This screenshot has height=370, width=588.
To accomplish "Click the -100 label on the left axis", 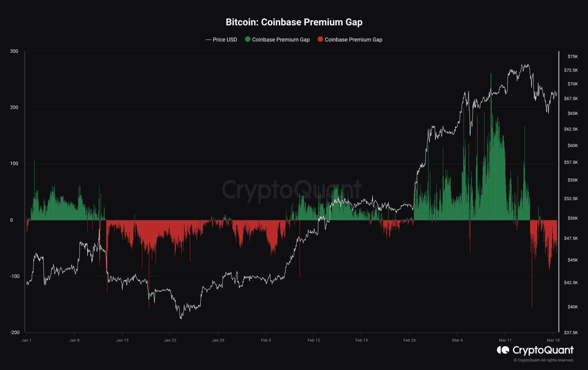I will pyautogui.click(x=13, y=276).
